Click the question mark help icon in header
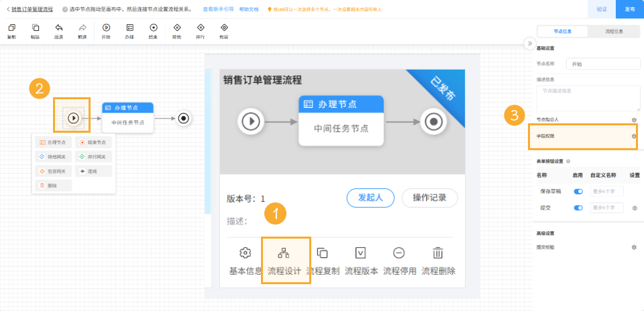The height and width of the screenshot is (311, 644). pyautogui.click(x=65, y=9)
